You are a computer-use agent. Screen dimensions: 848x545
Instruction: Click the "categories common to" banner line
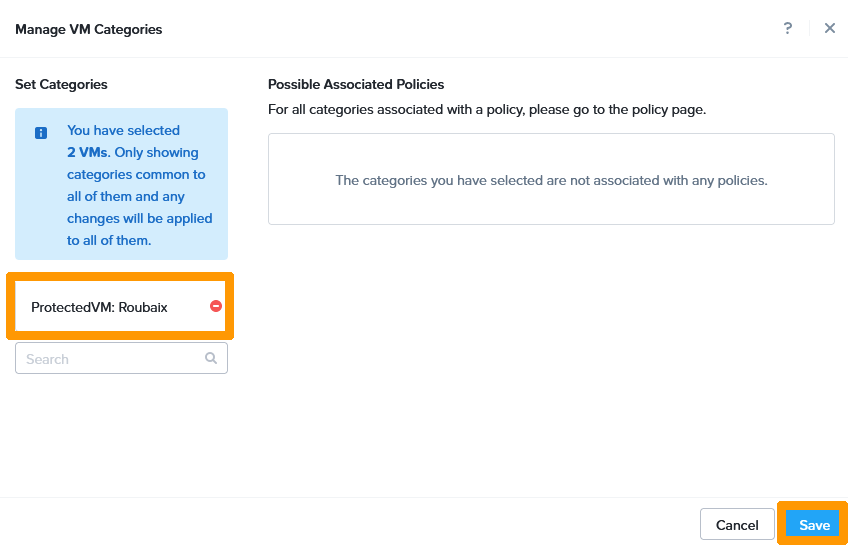136,175
